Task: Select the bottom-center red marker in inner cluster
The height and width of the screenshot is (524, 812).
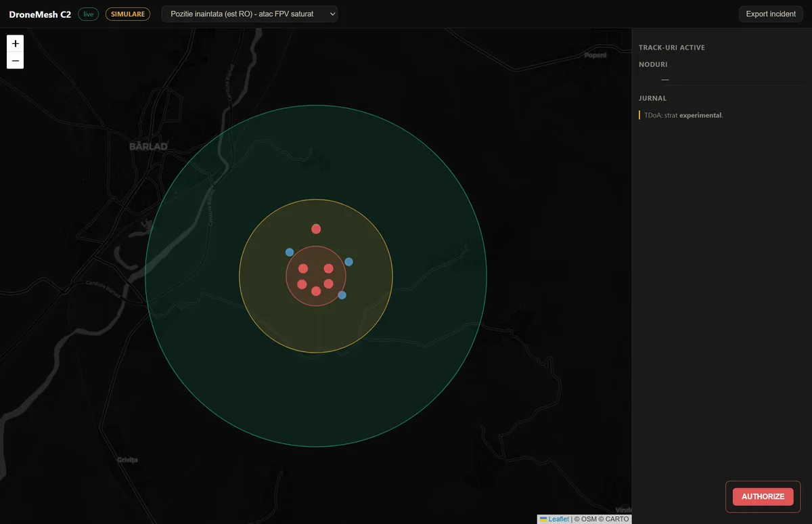Action: pos(316,291)
